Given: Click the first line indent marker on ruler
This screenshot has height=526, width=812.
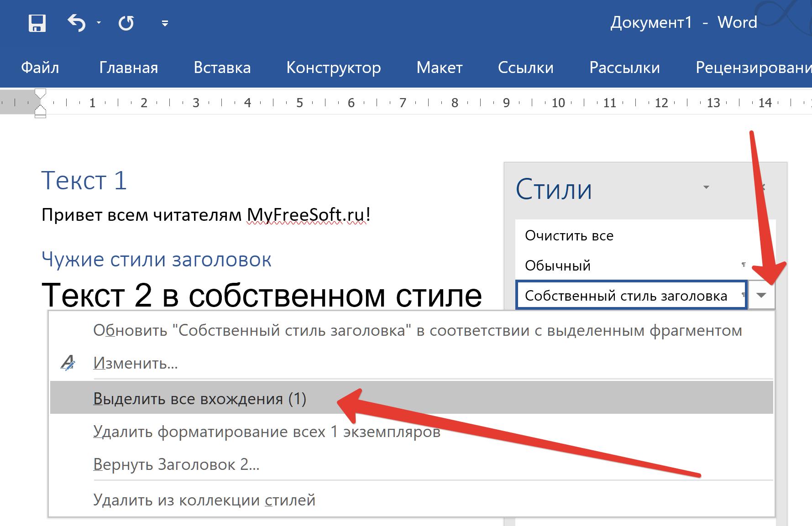Looking at the screenshot, I should [40, 94].
